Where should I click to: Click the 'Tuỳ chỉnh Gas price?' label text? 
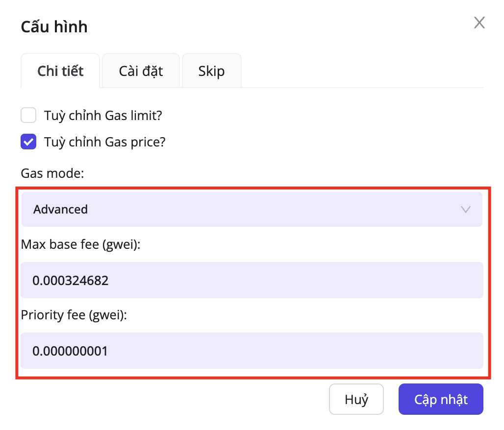[105, 142]
